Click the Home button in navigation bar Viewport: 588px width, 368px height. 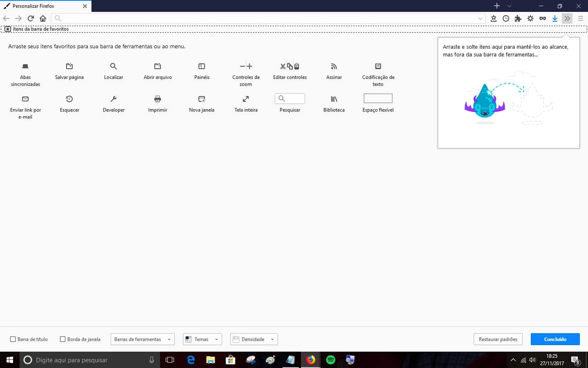pos(43,18)
